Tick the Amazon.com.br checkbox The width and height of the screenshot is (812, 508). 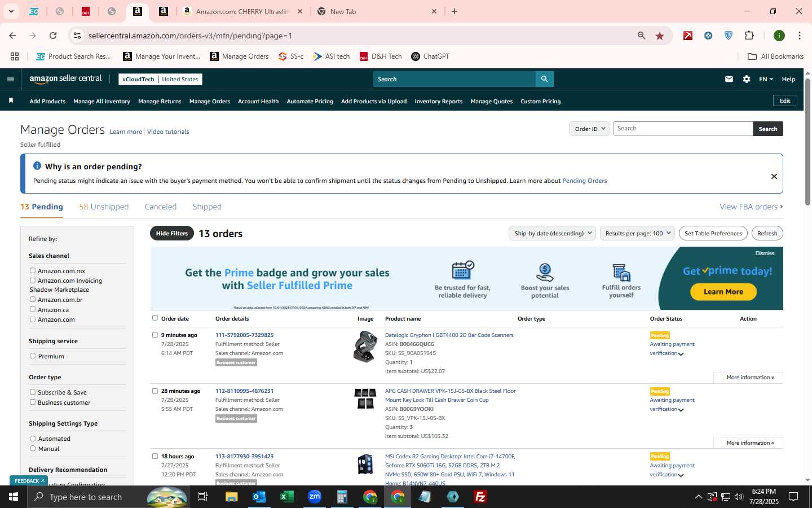tap(33, 300)
